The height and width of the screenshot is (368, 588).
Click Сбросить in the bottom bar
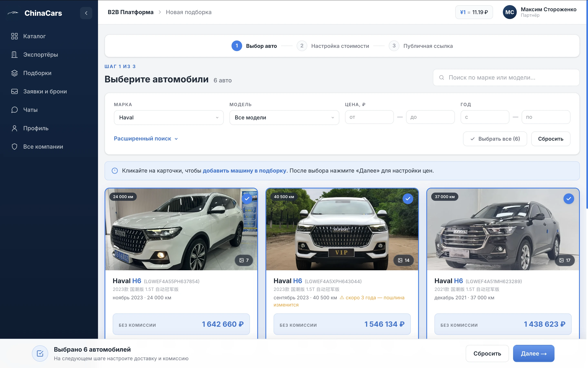(x=487, y=353)
